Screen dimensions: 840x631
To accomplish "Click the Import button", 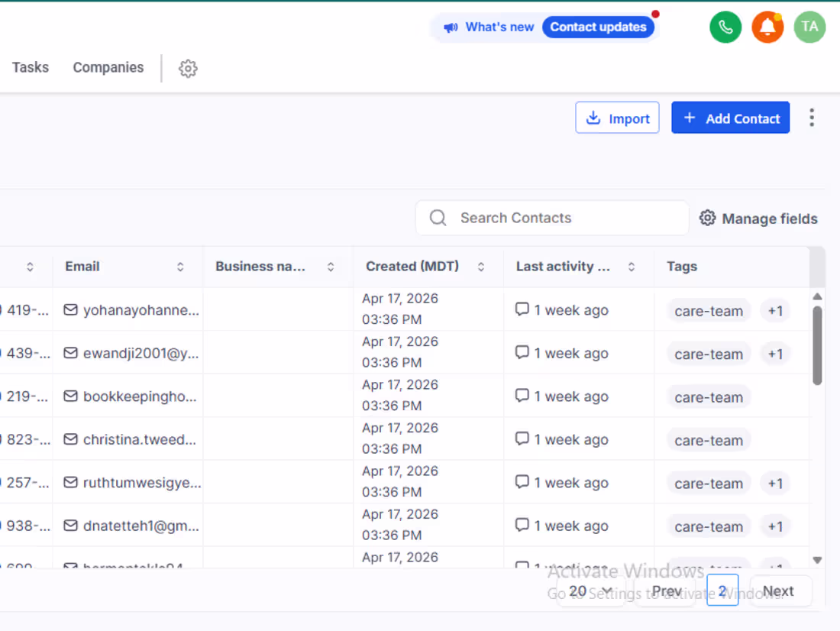I will tap(617, 118).
